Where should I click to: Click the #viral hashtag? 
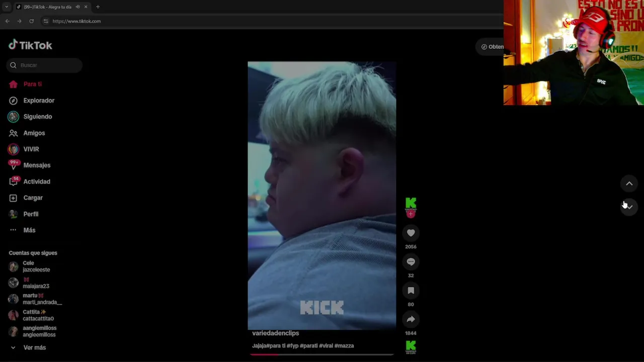(326, 346)
